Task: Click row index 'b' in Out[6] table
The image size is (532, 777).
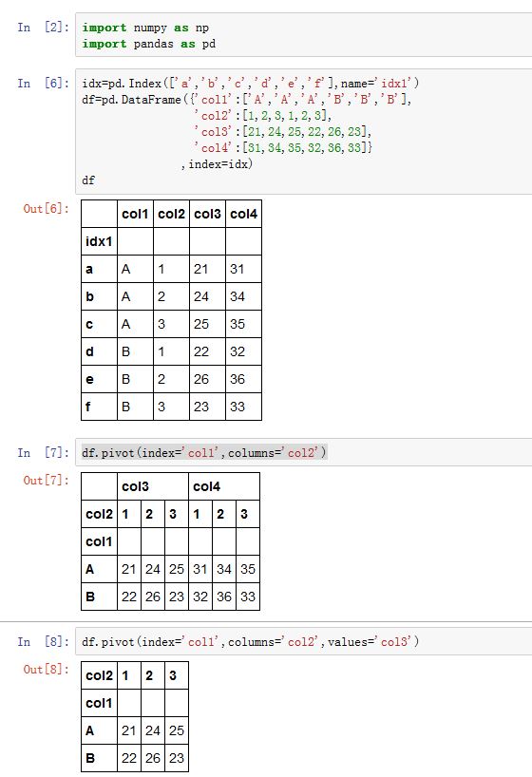Action: pos(99,296)
